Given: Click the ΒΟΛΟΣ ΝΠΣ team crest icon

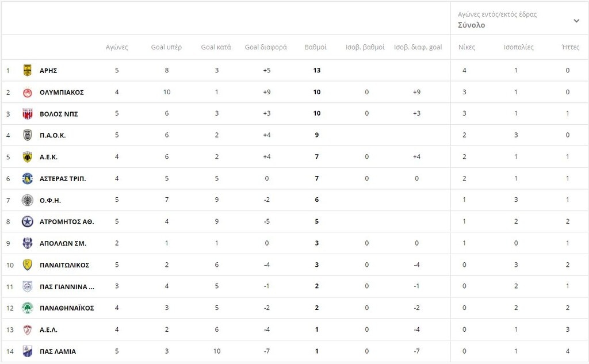Looking at the screenshot, I should pos(27,114).
